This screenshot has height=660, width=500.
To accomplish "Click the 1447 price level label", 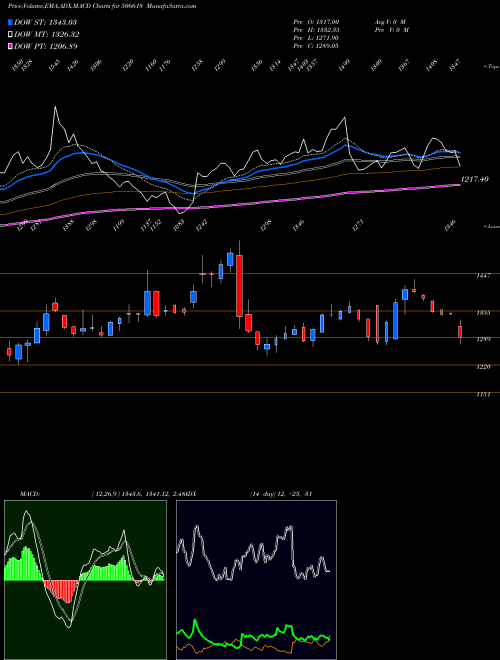I will tap(483, 276).
